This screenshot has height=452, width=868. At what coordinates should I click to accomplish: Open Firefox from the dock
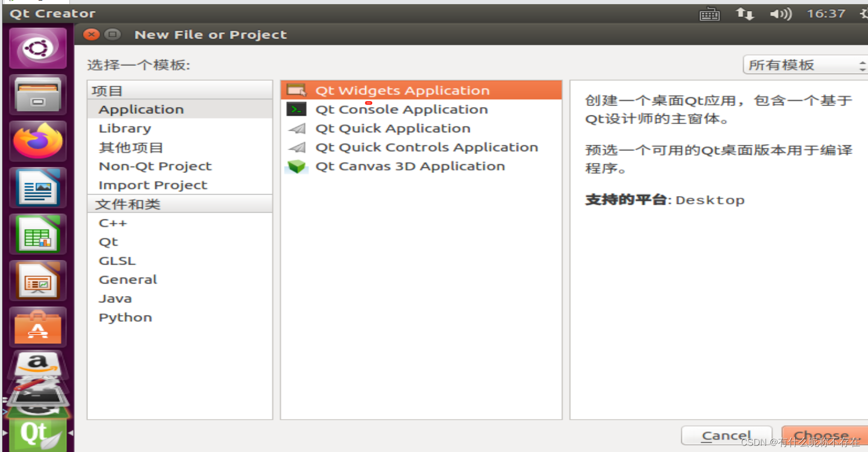click(38, 141)
